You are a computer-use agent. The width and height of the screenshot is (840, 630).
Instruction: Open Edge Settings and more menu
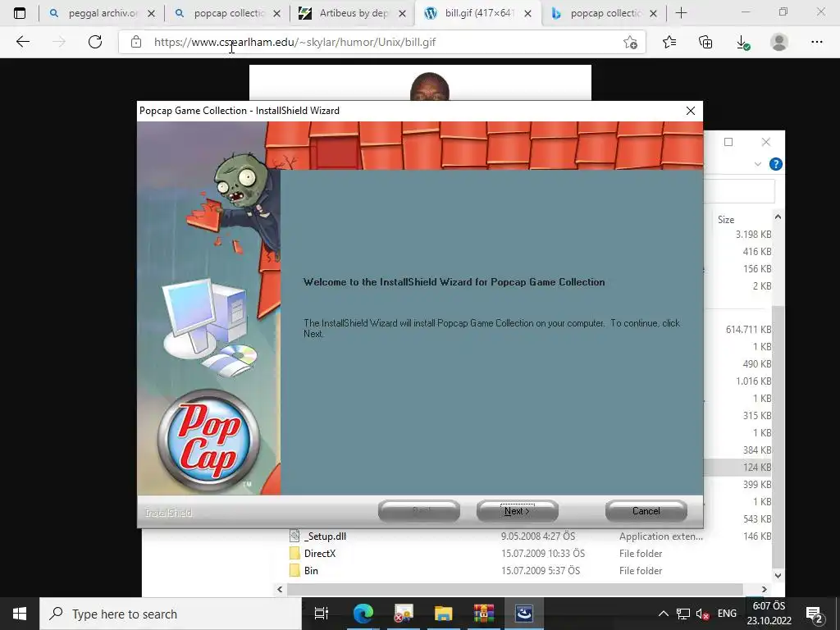tap(816, 42)
